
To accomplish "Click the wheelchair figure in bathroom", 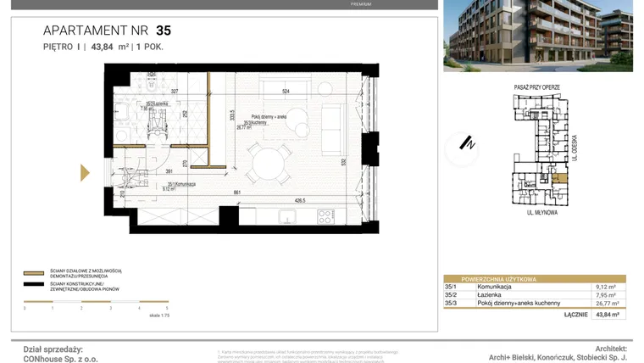I will click(157, 122).
